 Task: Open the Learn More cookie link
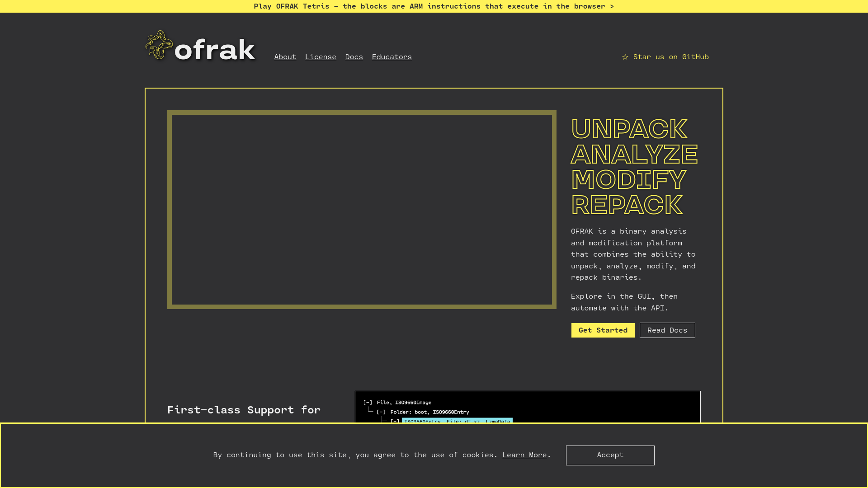tap(524, 455)
